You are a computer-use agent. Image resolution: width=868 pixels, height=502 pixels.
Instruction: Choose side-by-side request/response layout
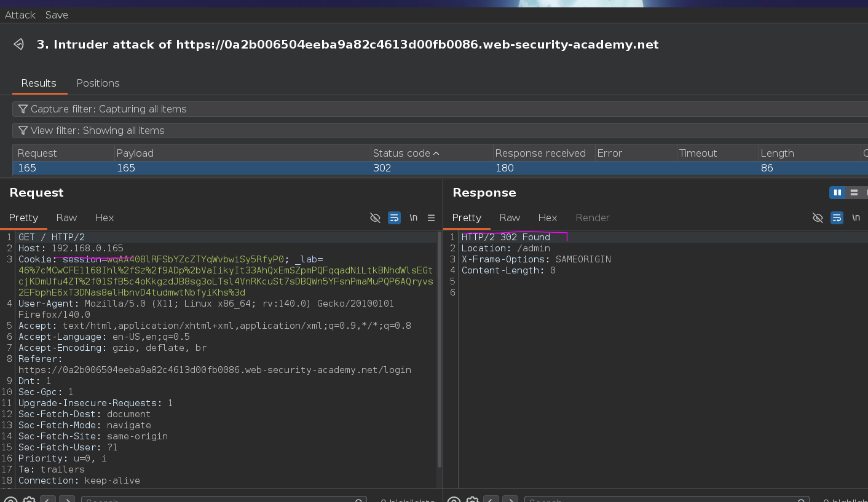[x=837, y=193]
